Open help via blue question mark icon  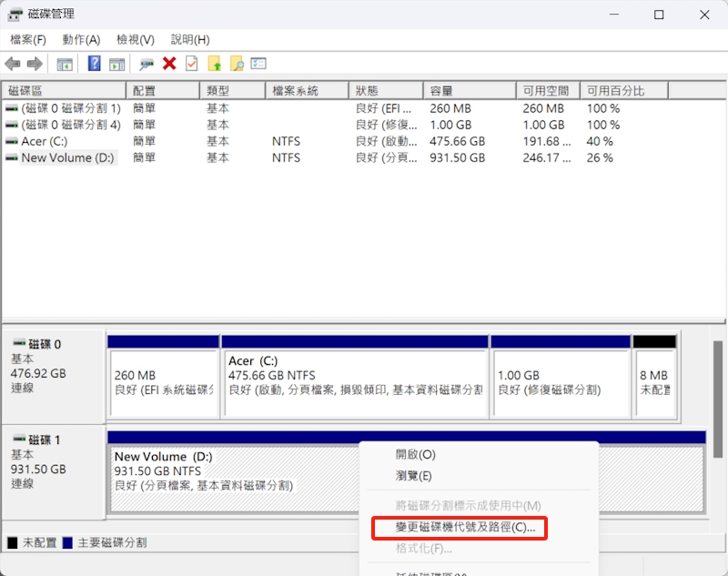tap(94, 64)
